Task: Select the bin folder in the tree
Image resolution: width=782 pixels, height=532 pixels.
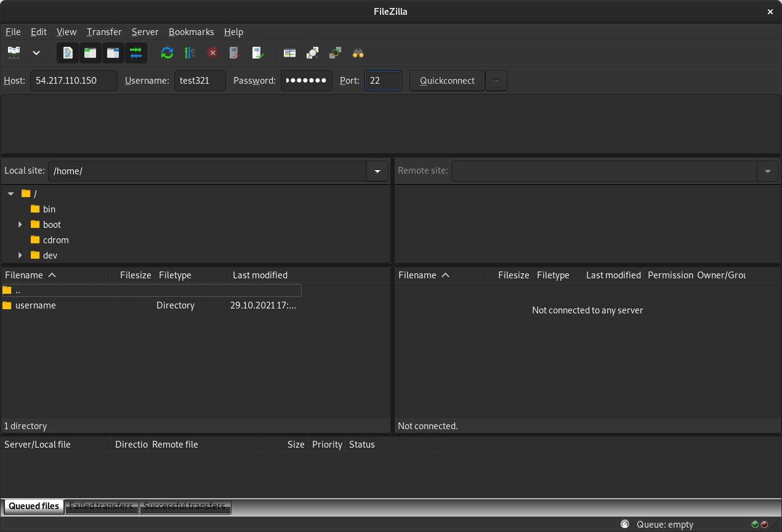Action: pyautogui.click(x=49, y=209)
